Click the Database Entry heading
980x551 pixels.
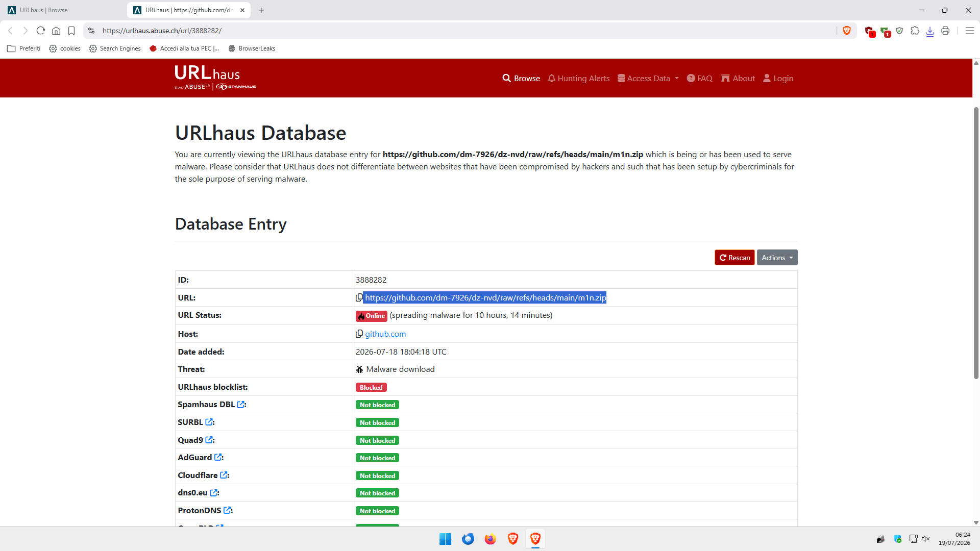click(x=231, y=224)
